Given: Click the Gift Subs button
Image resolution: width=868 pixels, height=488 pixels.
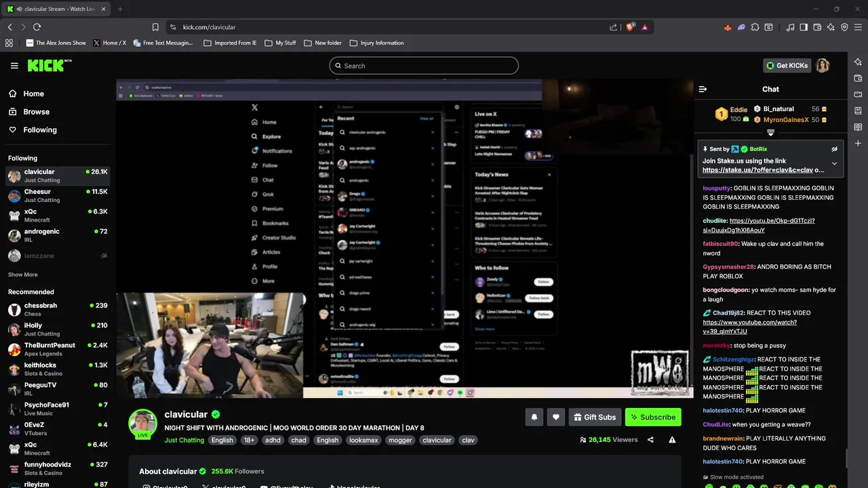Looking at the screenshot, I should click(594, 417).
